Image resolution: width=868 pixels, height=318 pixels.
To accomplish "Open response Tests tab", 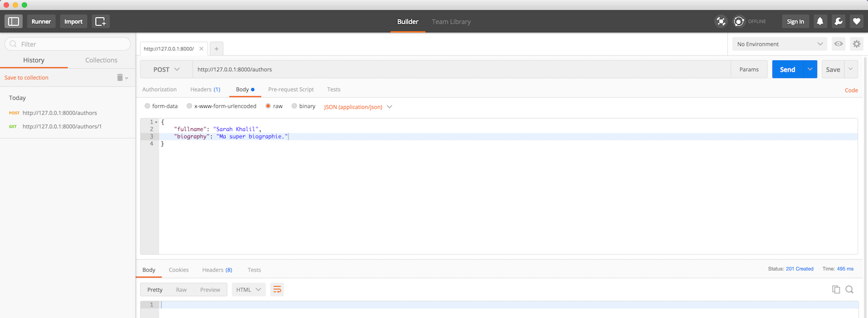I will [x=254, y=270].
